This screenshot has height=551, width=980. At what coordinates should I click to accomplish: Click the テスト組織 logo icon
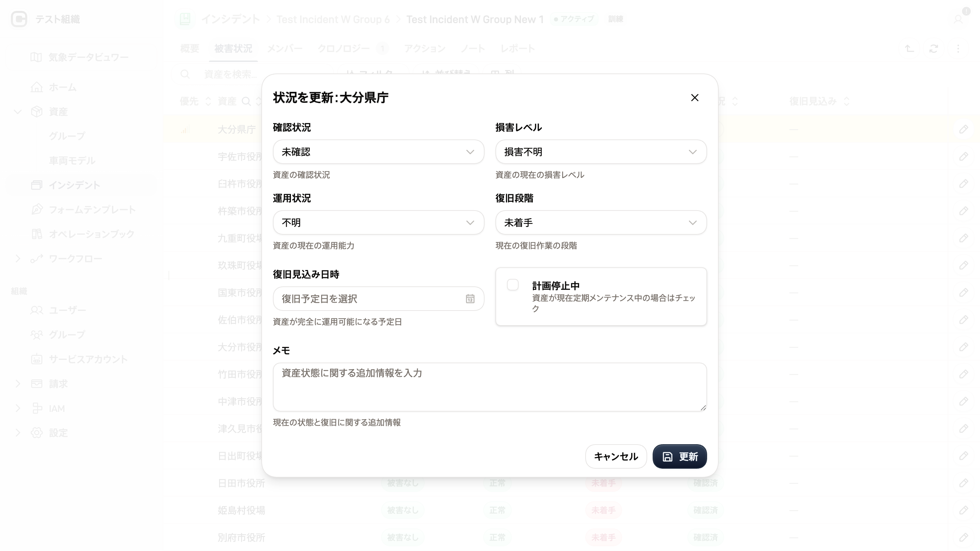click(x=19, y=19)
